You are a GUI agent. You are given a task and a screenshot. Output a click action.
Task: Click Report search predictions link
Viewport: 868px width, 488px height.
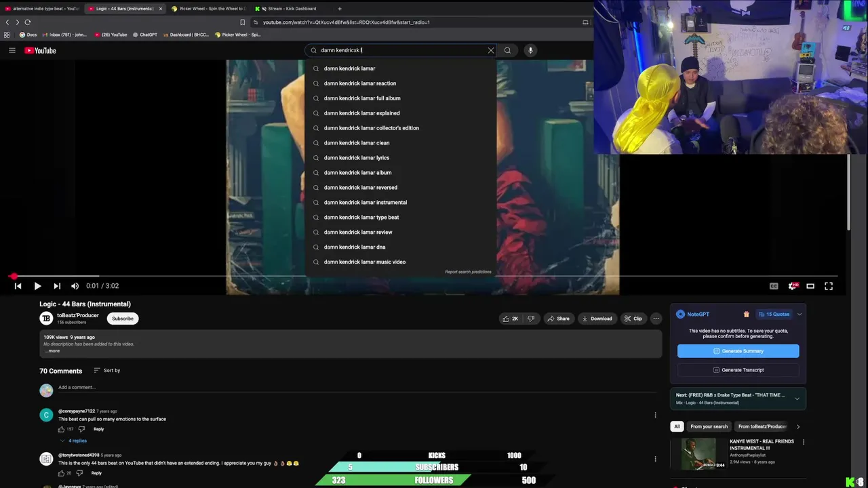click(x=468, y=272)
